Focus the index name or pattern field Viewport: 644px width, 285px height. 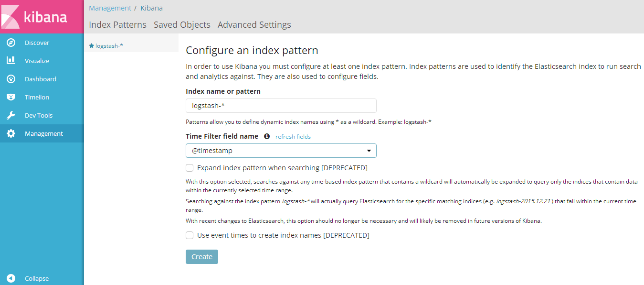pyautogui.click(x=281, y=106)
